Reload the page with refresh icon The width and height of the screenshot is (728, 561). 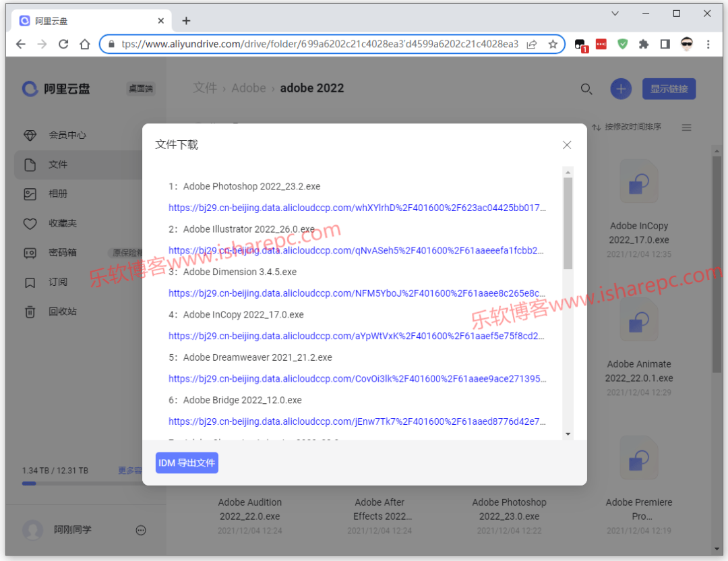[x=63, y=44]
